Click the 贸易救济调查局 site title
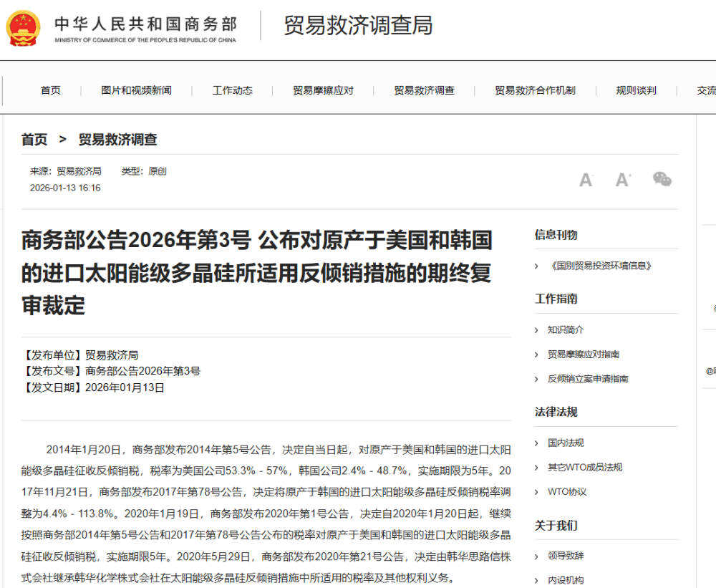The width and height of the screenshot is (716, 588). tap(358, 25)
